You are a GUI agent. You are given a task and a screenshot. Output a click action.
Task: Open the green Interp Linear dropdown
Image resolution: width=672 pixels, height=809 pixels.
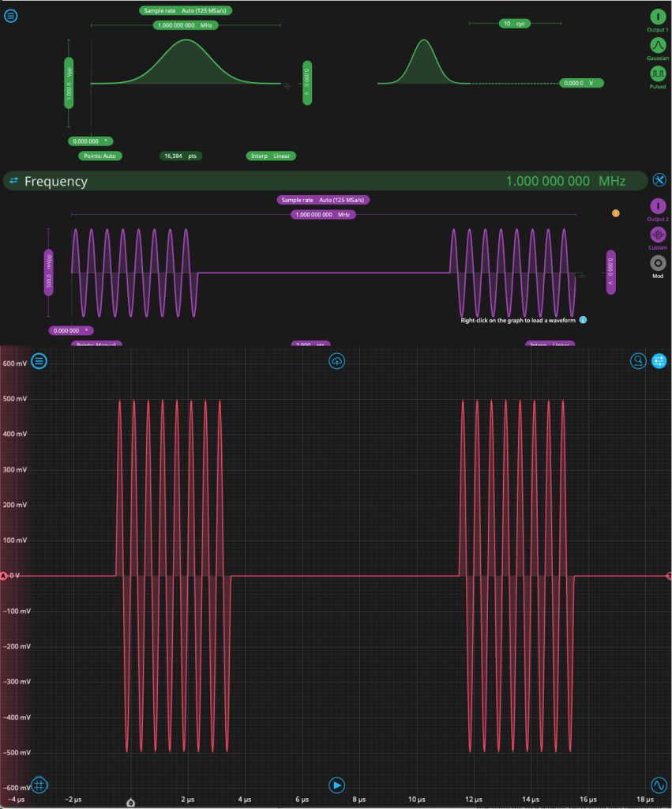(271, 156)
